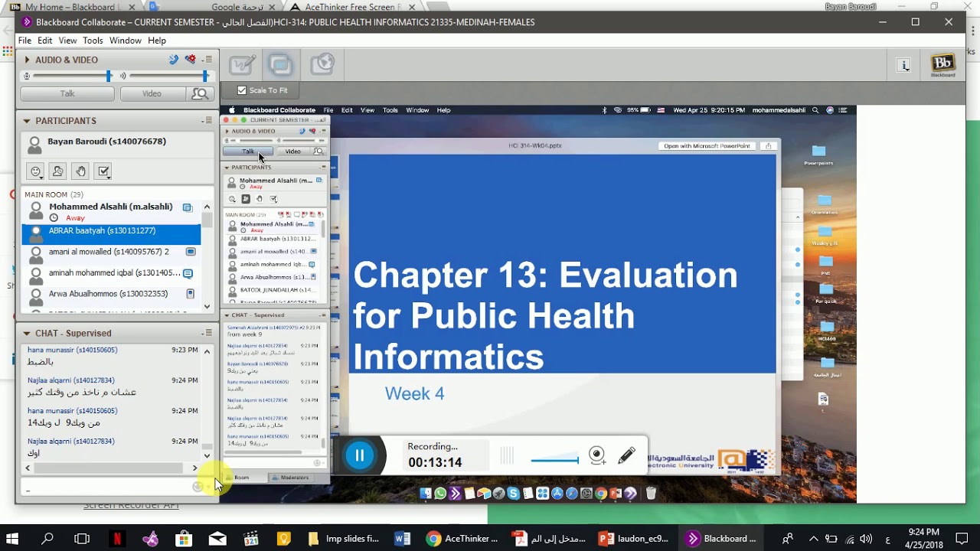Viewport: 980px width, 551px height.
Task: Toggle the recorder webcam icon
Action: [x=597, y=456]
